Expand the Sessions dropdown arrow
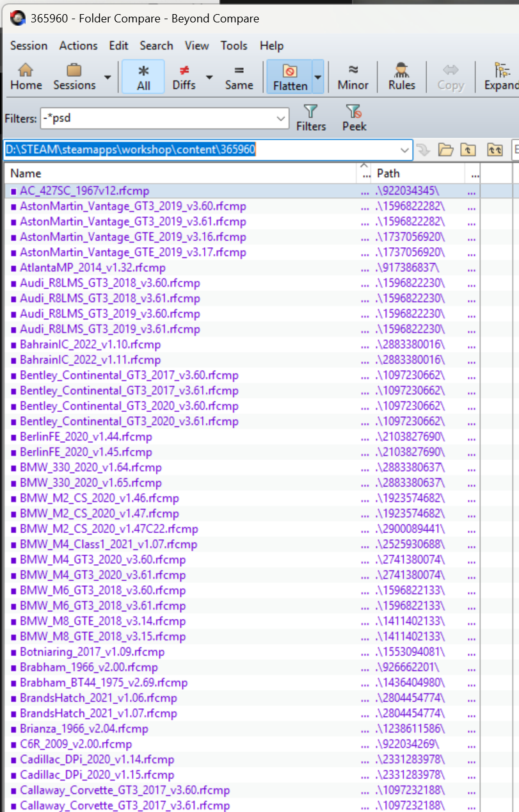The height and width of the screenshot is (812, 519). tap(107, 77)
